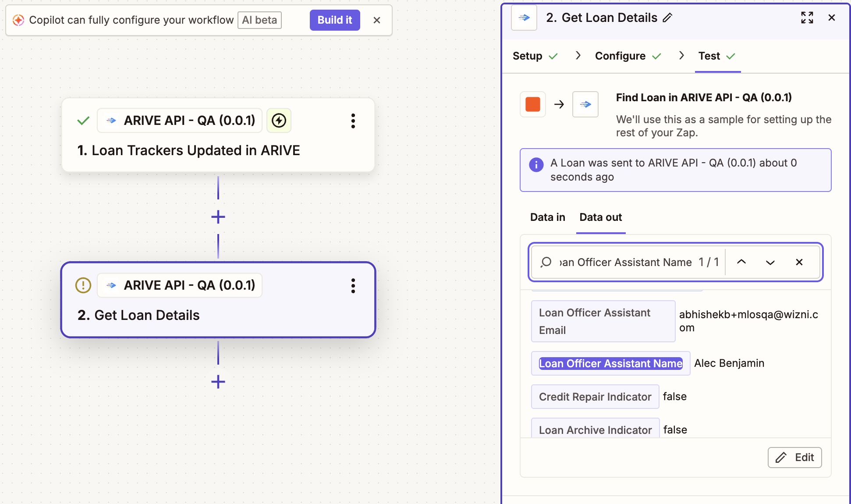Expand the panel to fullscreen view

point(807,18)
